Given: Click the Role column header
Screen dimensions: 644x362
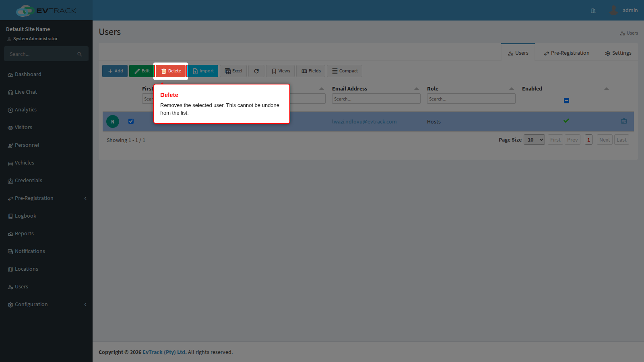Looking at the screenshot, I should pos(433,89).
